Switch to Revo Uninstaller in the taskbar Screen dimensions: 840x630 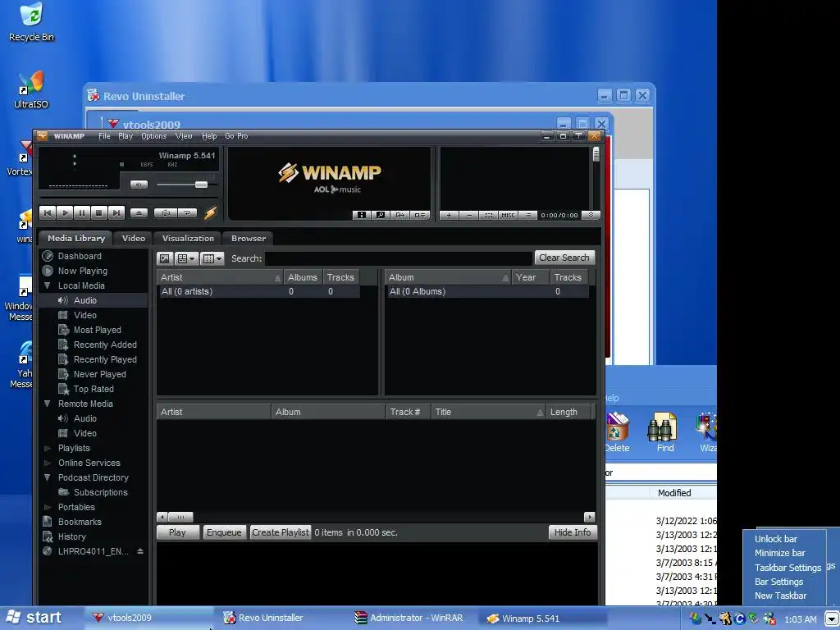(271, 619)
